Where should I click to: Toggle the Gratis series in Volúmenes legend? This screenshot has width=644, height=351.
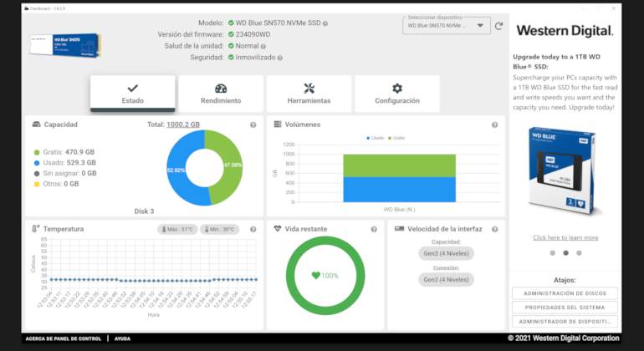click(396, 139)
